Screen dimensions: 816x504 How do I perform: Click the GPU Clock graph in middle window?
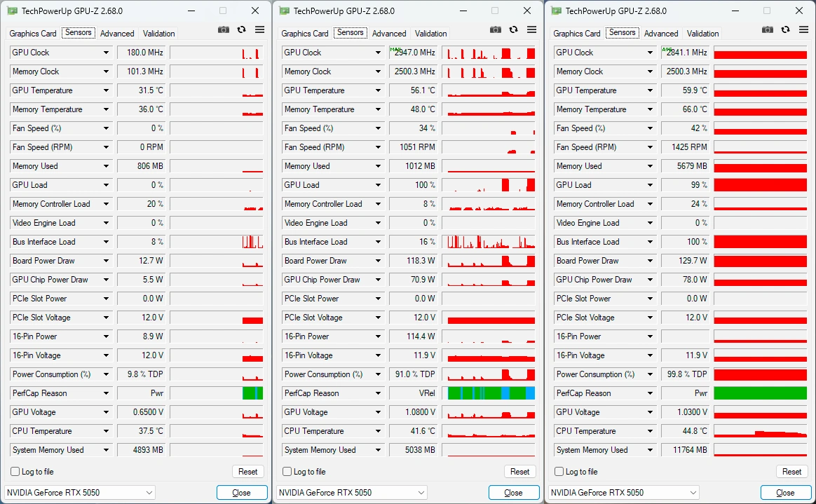pos(489,53)
